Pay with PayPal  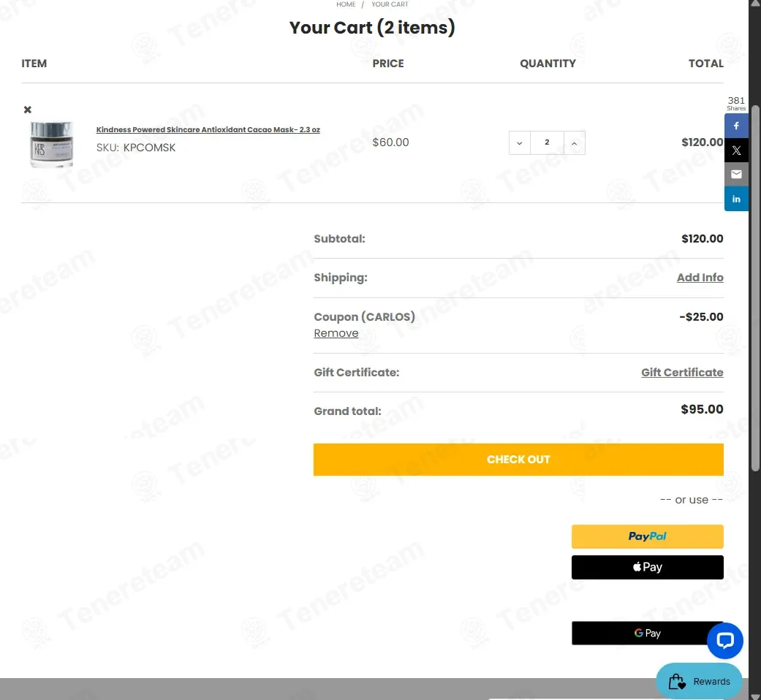[x=648, y=536]
